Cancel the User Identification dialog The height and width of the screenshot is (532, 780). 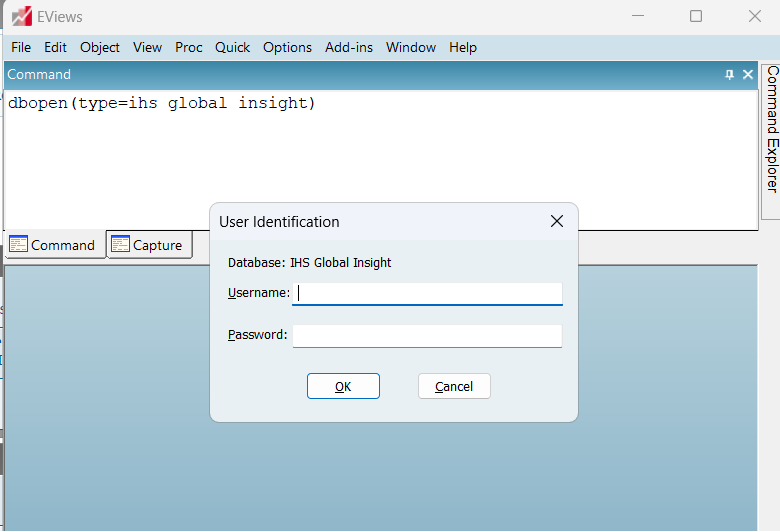[x=454, y=386]
